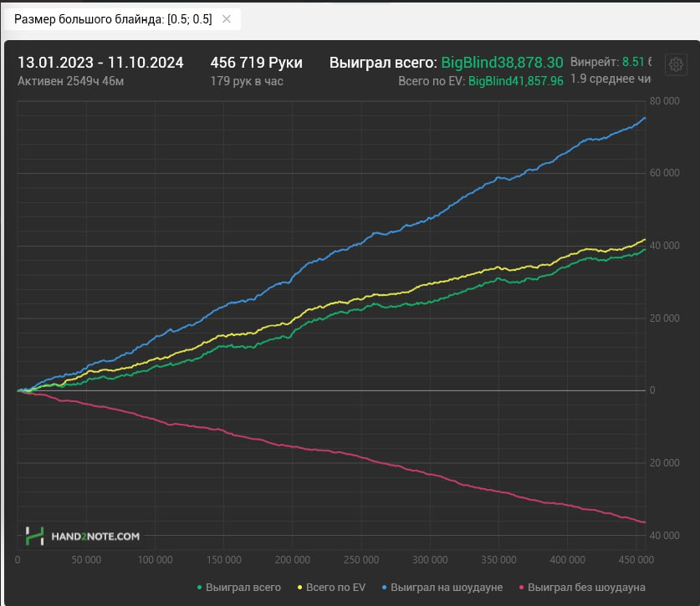Screen dimensions: 700x606
Task: Click the date range 13.01.2023 - 11.10.2024
Action: tap(100, 63)
